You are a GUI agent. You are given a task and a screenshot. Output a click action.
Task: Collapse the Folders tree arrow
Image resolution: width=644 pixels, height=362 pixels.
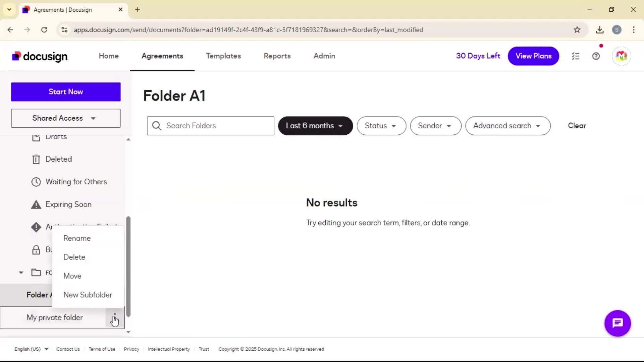click(21, 273)
